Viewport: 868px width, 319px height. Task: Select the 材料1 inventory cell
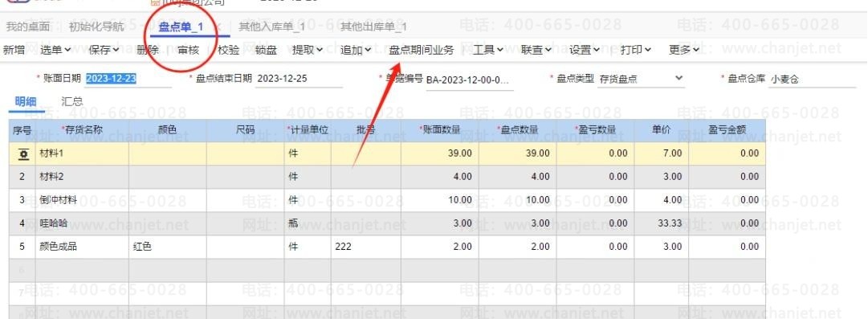pos(83,153)
